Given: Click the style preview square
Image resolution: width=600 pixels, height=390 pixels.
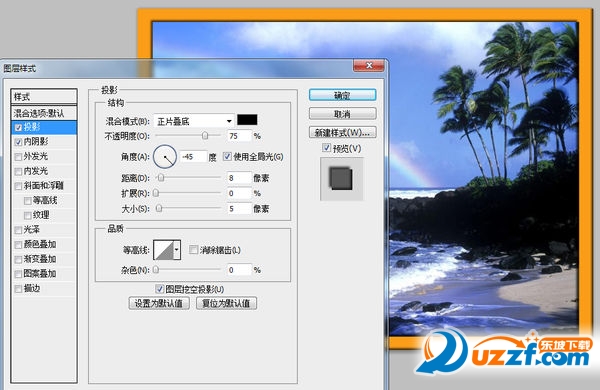Looking at the screenshot, I should click(341, 179).
